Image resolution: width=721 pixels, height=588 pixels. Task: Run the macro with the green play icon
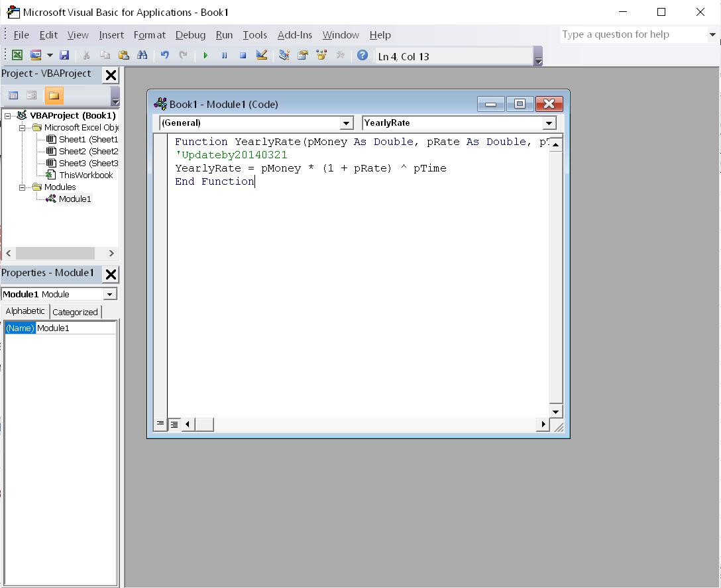(205, 56)
